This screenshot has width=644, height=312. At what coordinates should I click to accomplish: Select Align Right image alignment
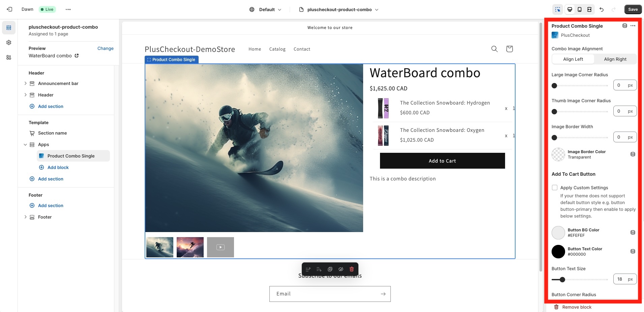tap(615, 59)
